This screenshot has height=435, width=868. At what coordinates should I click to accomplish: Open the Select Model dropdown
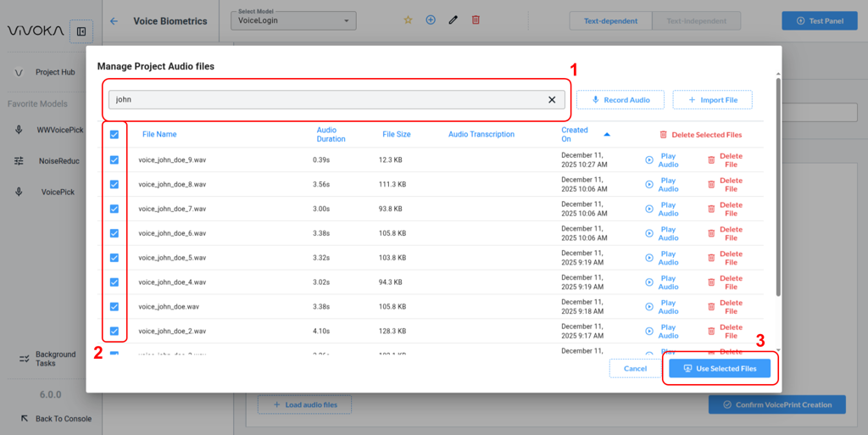pos(293,20)
